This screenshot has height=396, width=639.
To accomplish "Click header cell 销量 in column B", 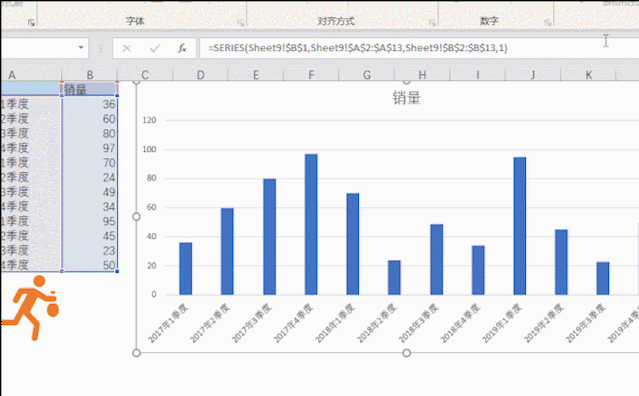I will (x=90, y=89).
